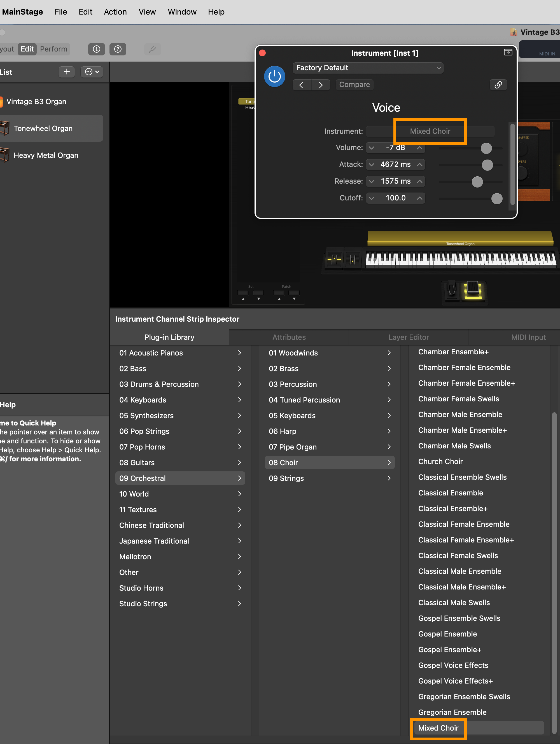
Task: Switch to Perform mode
Action: [x=53, y=49]
